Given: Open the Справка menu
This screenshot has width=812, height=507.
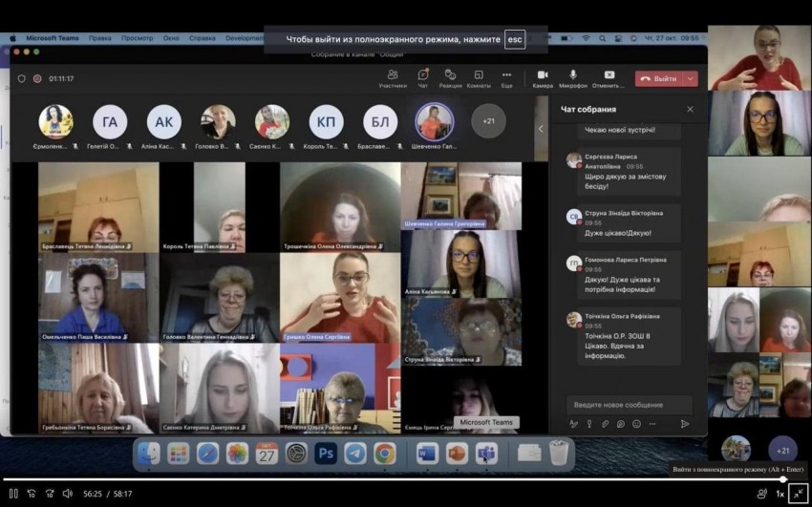Looking at the screenshot, I should 202,38.
